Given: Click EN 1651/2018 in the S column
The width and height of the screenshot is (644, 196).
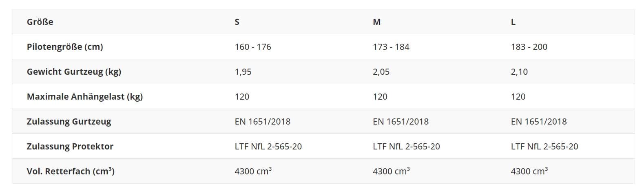Looking at the screenshot, I should (x=263, y=122).
